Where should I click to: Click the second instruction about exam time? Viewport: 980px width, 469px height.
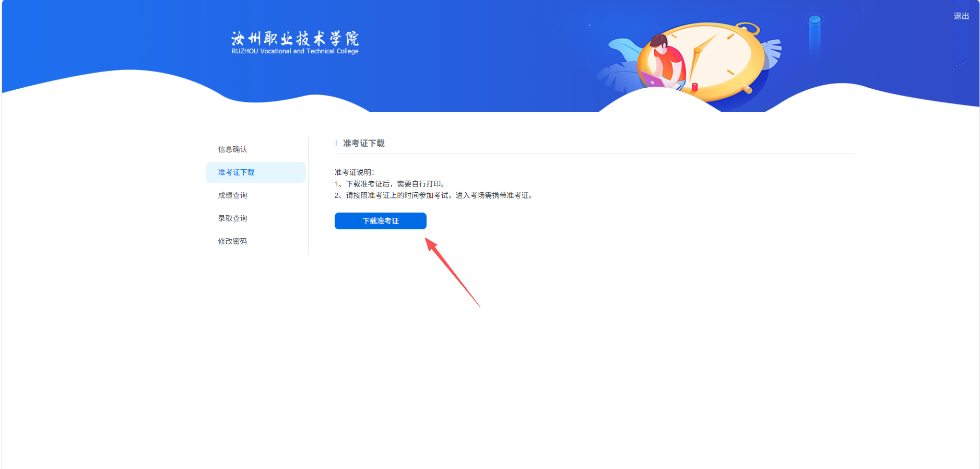tap(433, 195)
